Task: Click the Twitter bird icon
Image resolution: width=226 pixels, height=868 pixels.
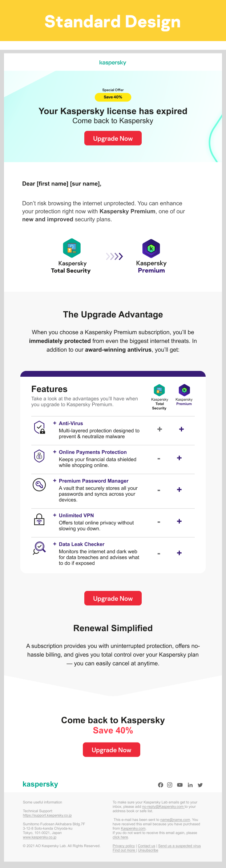Action: tap(200, 785)
